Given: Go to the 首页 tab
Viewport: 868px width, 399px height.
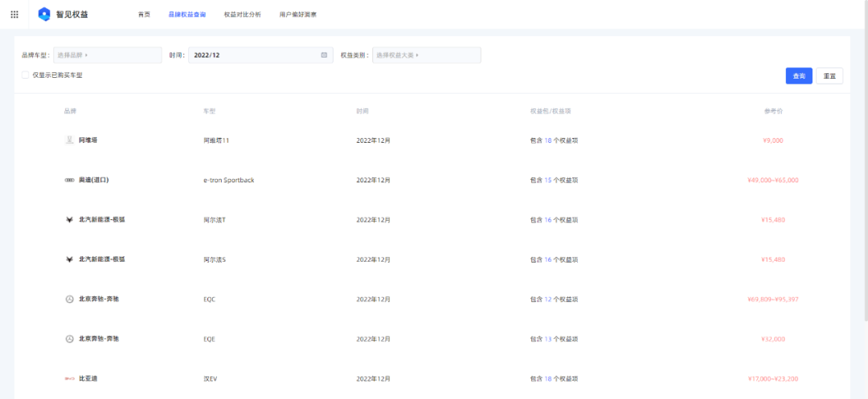Looking at the screenshot, I should click(x=144, y=14).
